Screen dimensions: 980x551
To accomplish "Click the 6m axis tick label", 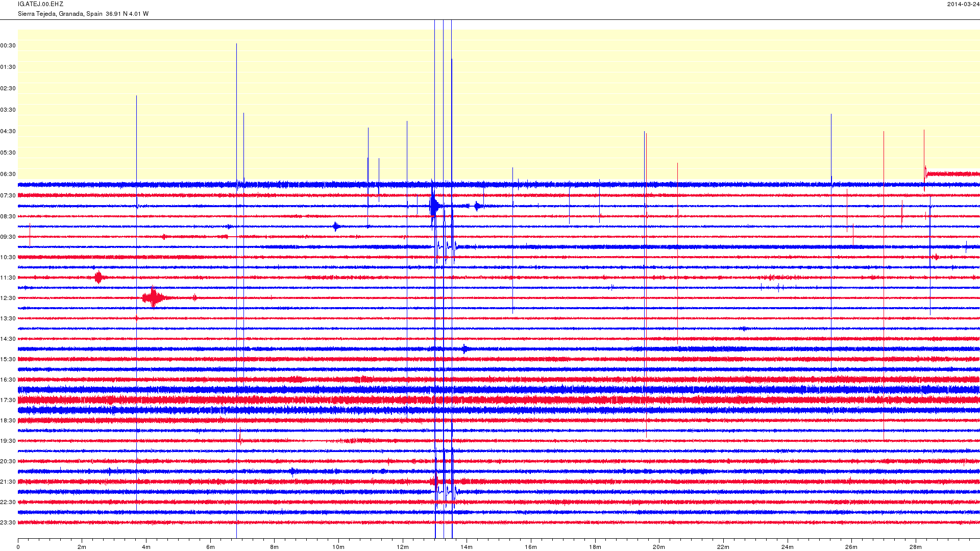I will pos(210,547).
